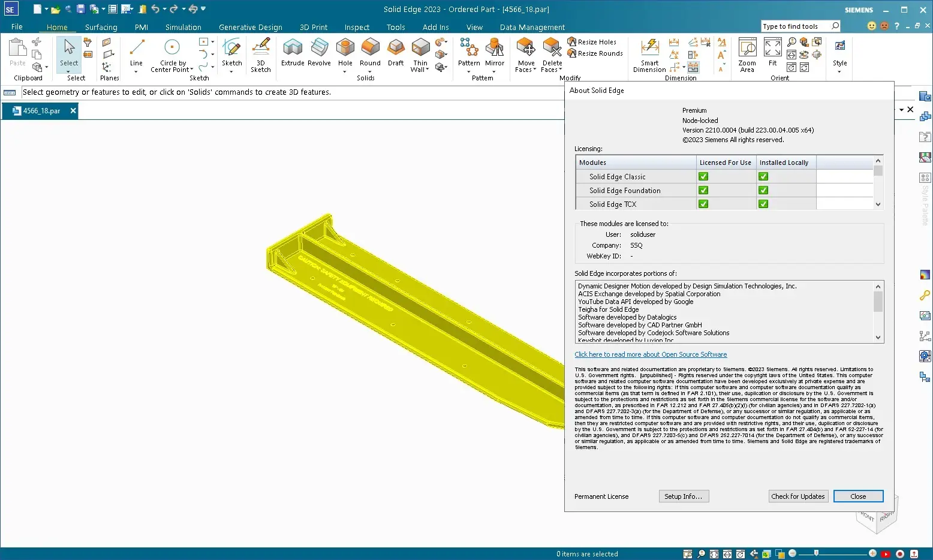Select the Thin Wall tool

pyautogui.click(x=420, y=55)
